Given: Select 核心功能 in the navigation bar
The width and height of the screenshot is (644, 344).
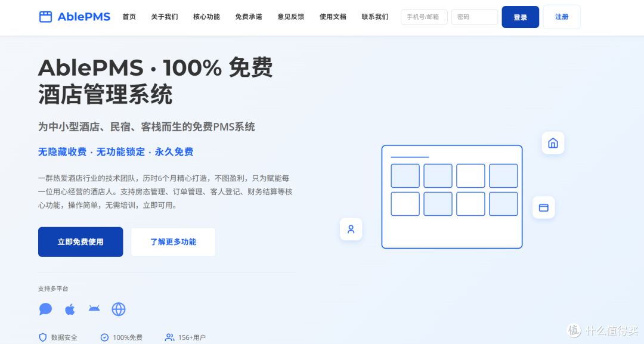Looking at the screenshot, I should 206,17.
